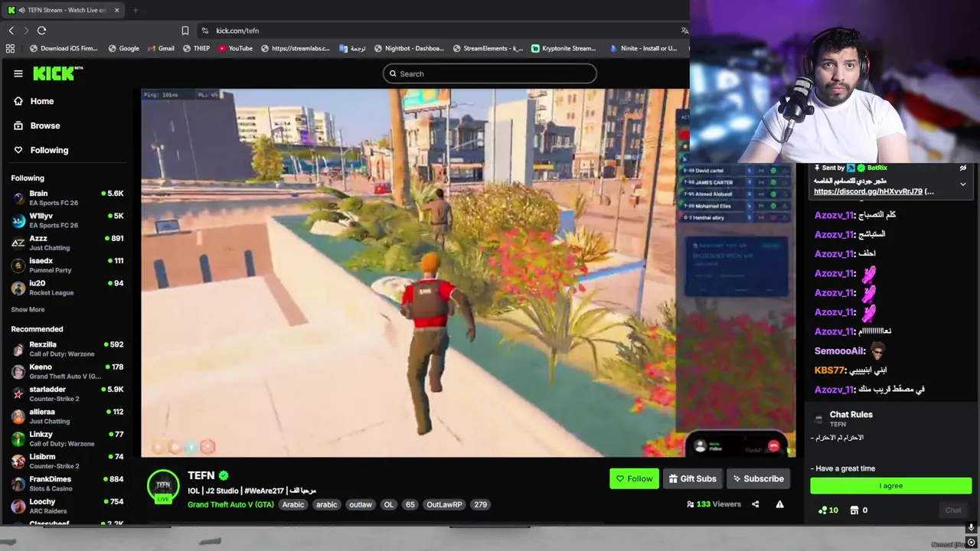Open the Ninite bookmark
980x551 pixels.
[643, 48]
